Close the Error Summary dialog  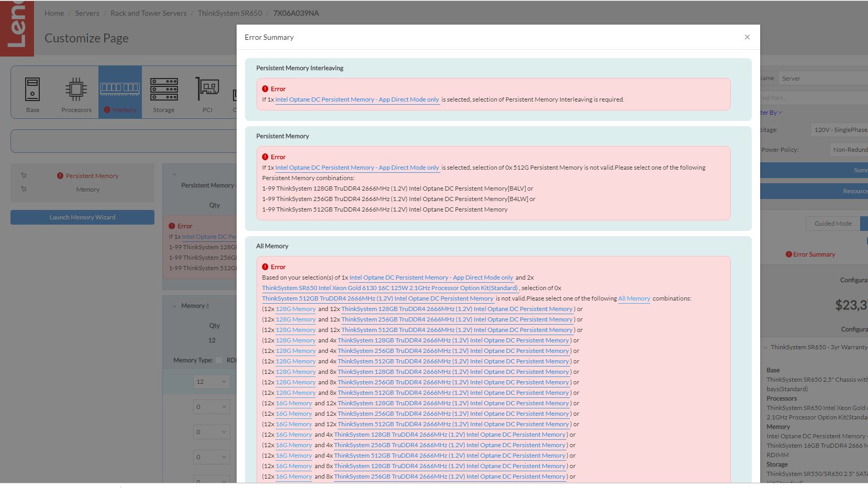747,37
